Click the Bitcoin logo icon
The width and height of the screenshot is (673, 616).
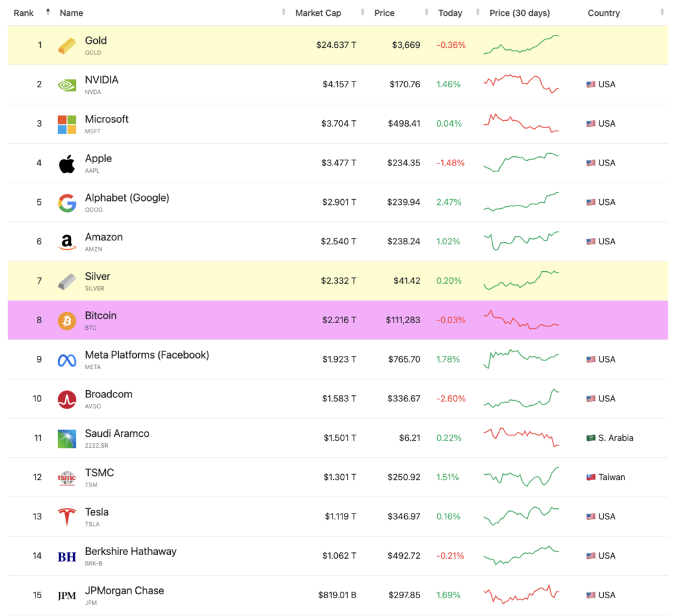[67, 320]
